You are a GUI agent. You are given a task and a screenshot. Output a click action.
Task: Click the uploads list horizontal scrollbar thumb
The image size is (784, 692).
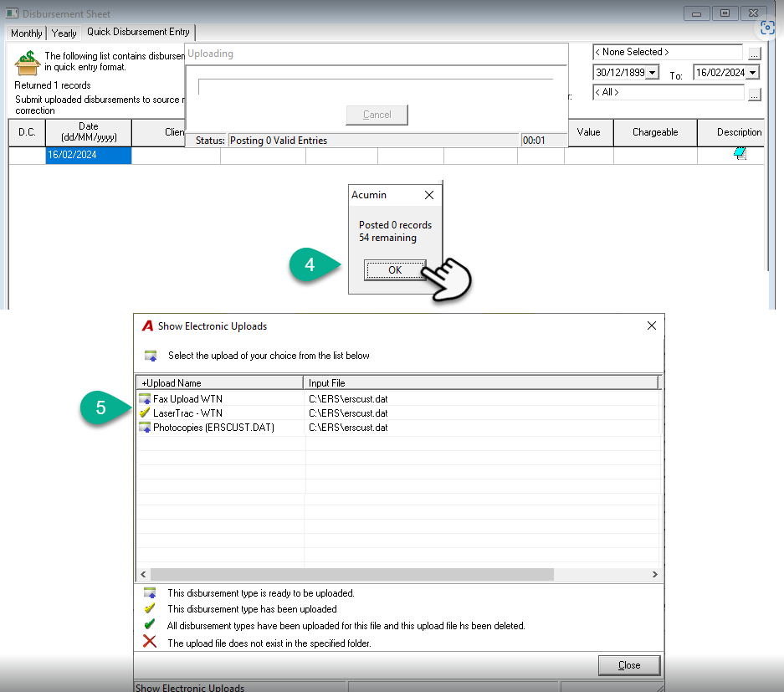[x=352, y=574]
